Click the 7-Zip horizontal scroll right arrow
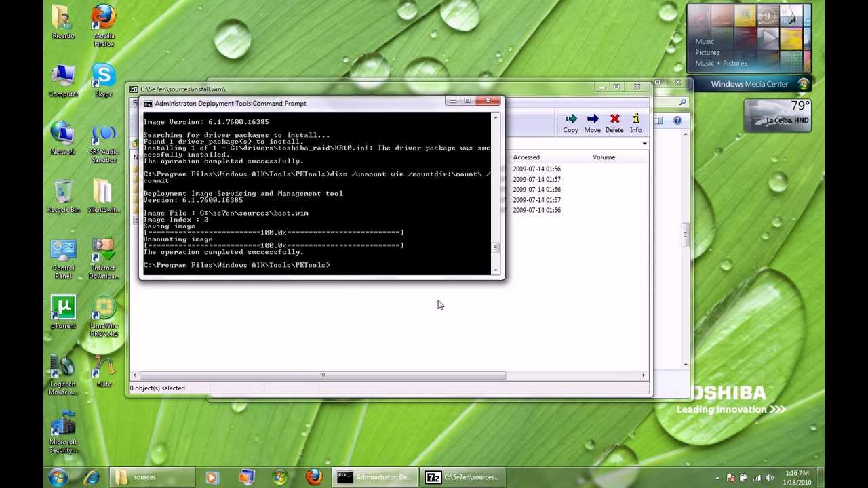Viewport: 868px width, 488px height. click(x=644, y=375)
